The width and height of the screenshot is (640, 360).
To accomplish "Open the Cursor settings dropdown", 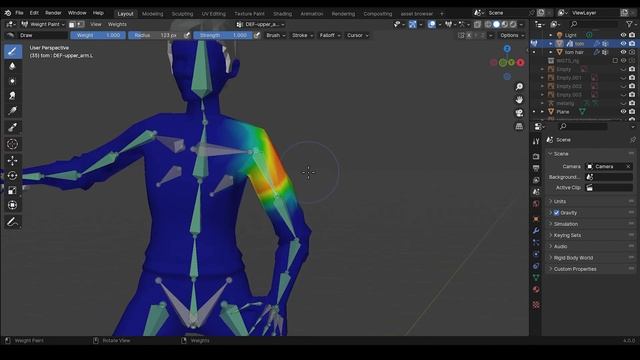I will pos(358,36).
